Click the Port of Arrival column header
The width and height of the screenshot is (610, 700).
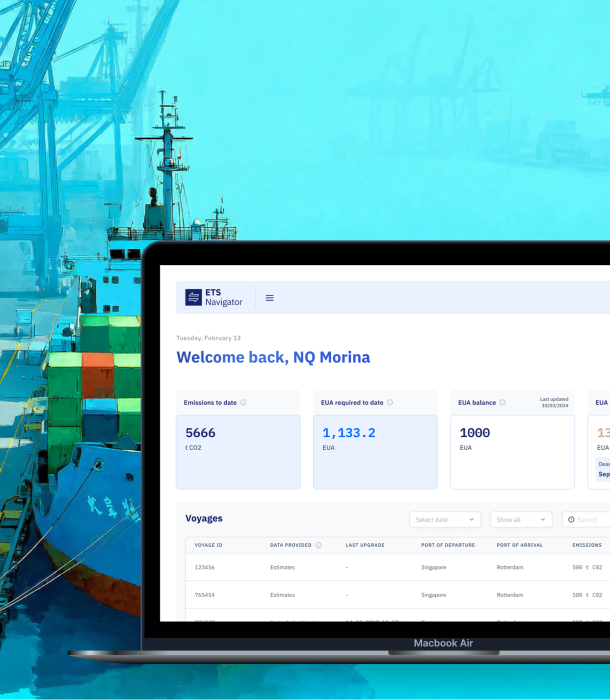(519, 545)
